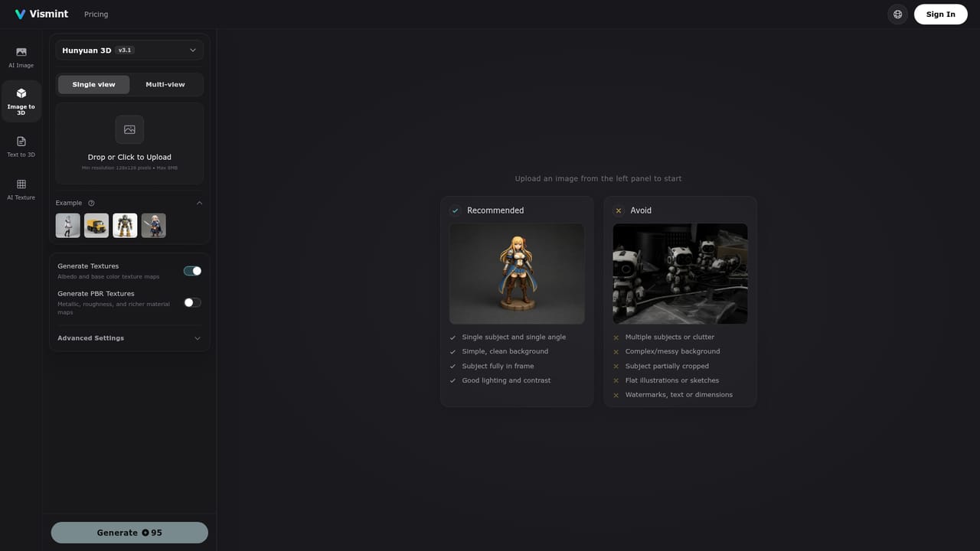Image resolution: width=980 pixels, height=551 pixels.
Task: Click the "Albedo and base color texture maps" description
Action: click(x=109, y=276)
